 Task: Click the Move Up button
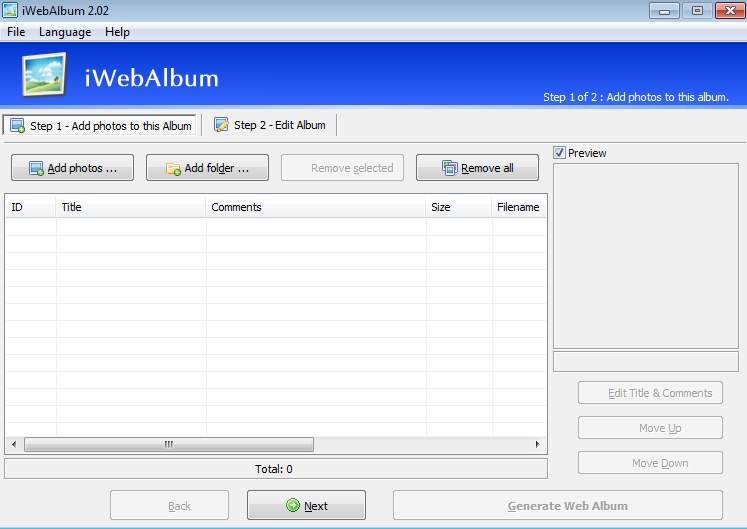650,427
